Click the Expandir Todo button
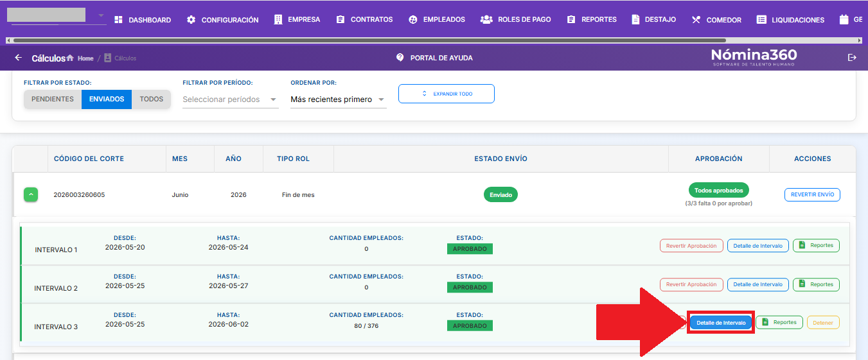 pyautogui.click(x=447, y=94)
